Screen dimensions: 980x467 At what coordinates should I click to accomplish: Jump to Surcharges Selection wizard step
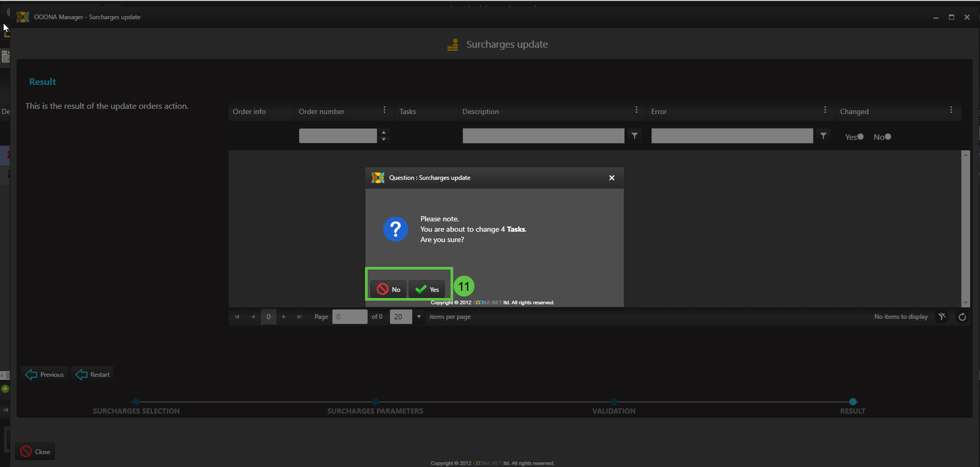[x=136, y=402]
